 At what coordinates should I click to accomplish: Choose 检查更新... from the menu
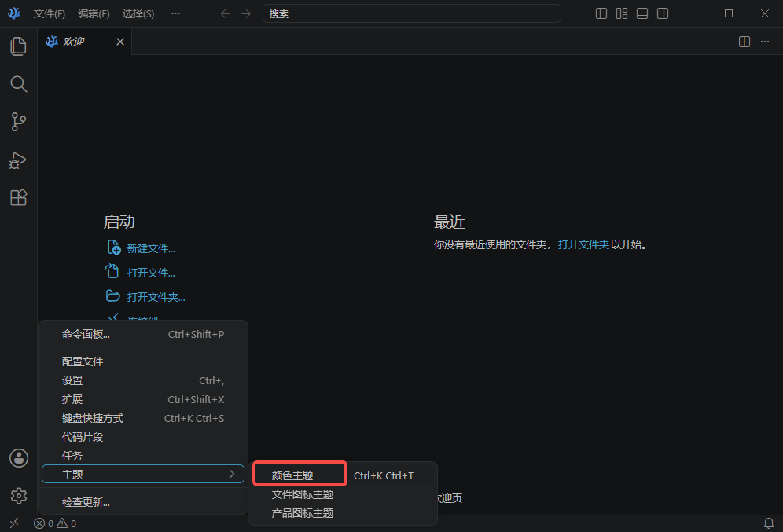[143, 502]
